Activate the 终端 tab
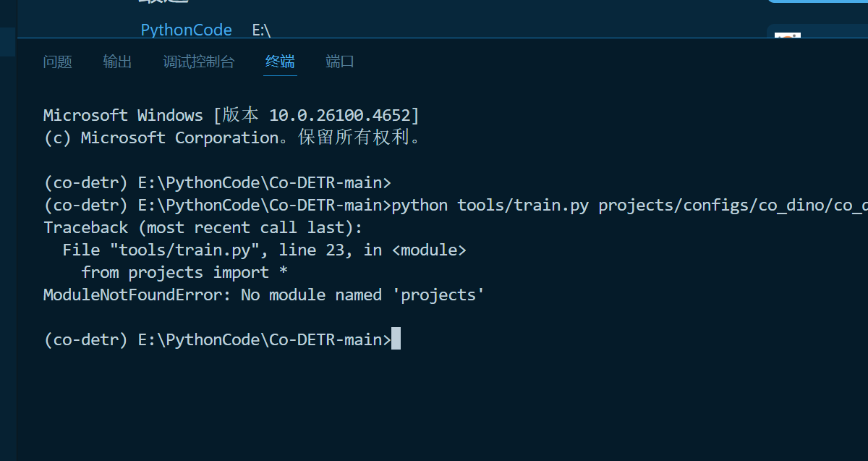The width and height of the screenshot is (868, 461). point(281,62)
